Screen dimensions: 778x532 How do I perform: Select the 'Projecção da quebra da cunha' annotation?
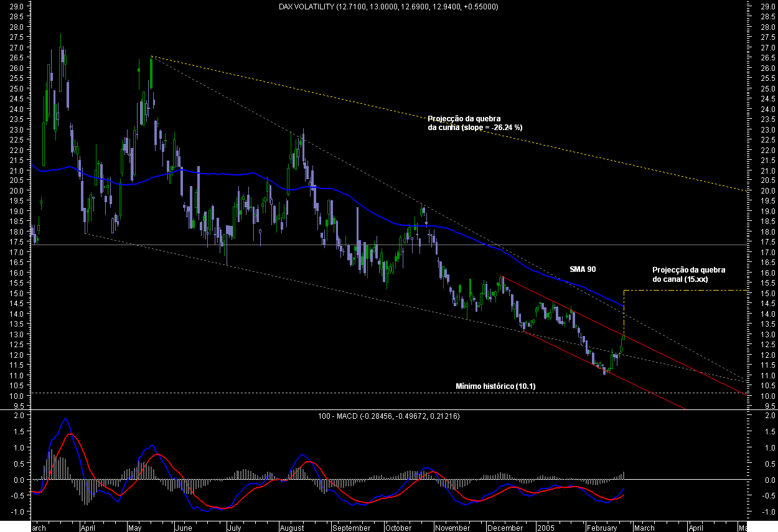click(x=474, y=123)
